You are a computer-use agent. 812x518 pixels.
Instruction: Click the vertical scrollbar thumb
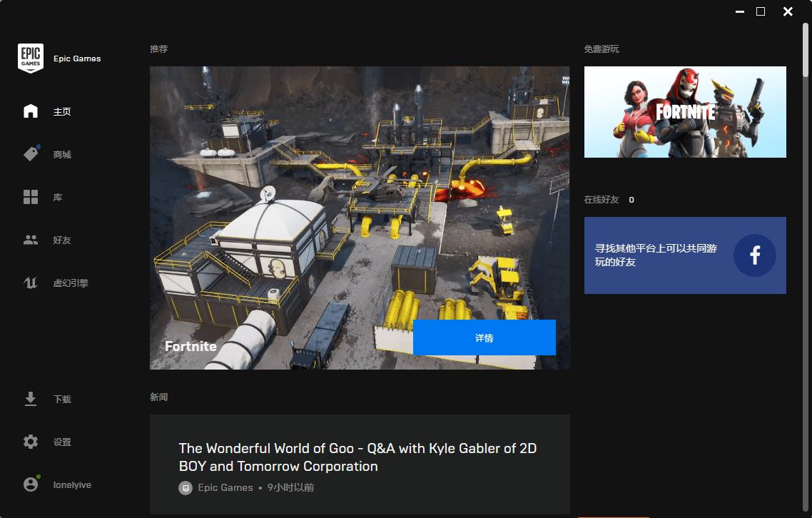(806, 49)
